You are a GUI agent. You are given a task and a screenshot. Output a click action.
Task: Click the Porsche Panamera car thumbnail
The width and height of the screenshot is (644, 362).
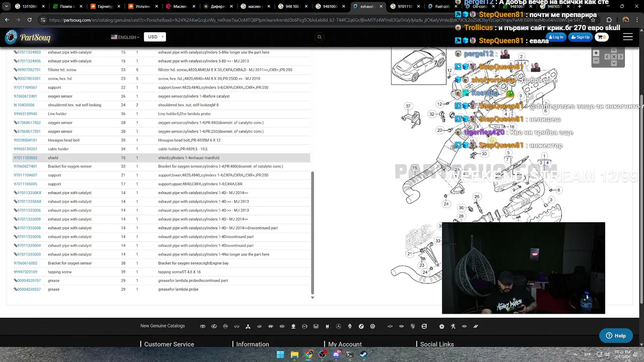(419, 65)
